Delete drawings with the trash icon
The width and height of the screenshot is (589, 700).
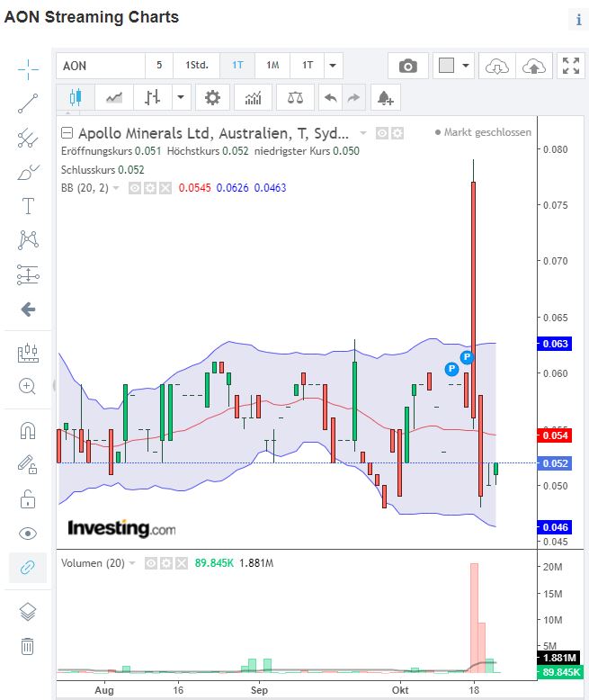tap(28, 645)
